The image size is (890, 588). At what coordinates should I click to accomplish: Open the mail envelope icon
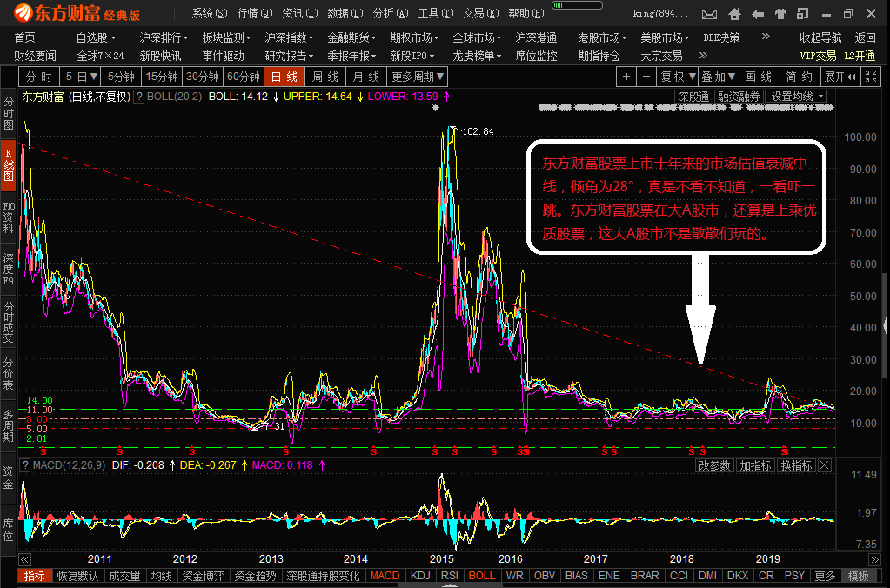[709, 14]
